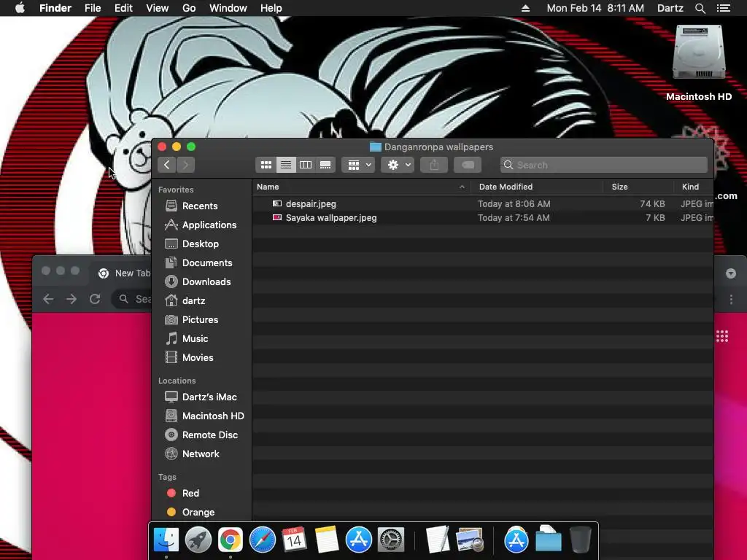Open Trash from the Dock

(x=580, y=540)
